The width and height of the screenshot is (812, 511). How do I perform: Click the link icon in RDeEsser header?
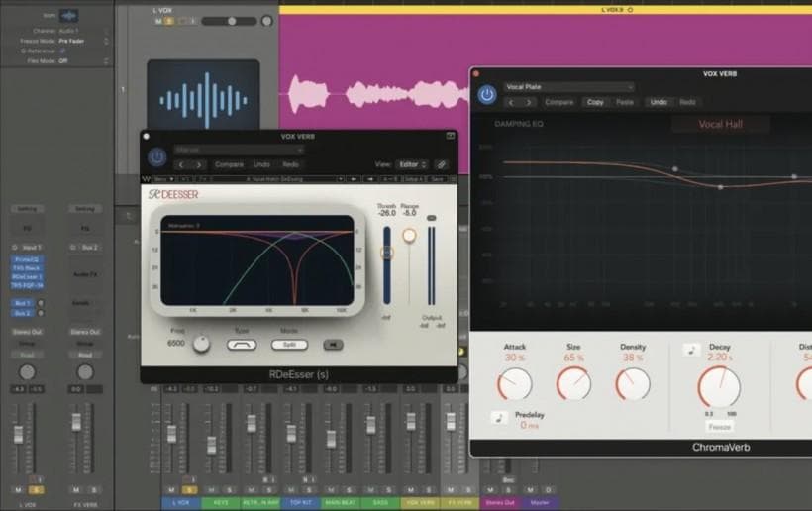442,164
